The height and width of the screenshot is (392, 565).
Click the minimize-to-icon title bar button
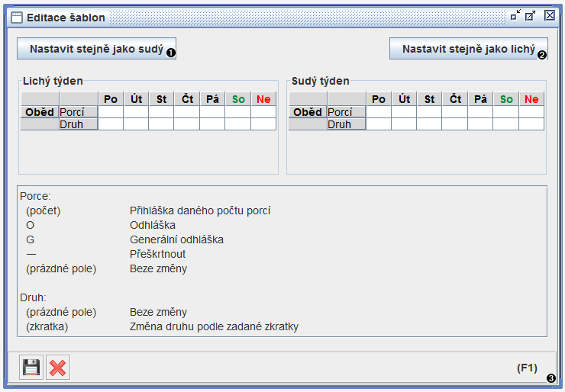(515, 15)
